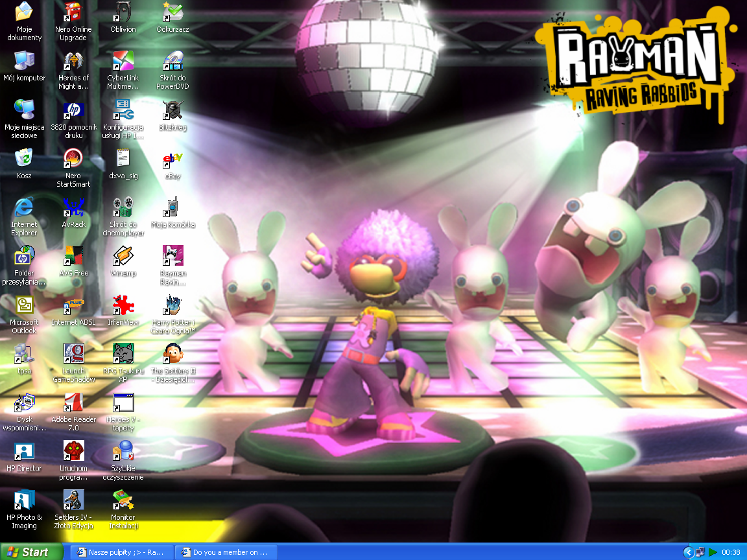Image resolution: width=747 pixels, height=560 pixels.
Task: Click the taskbar clock showing 00:38
Action: click(731, 552)
